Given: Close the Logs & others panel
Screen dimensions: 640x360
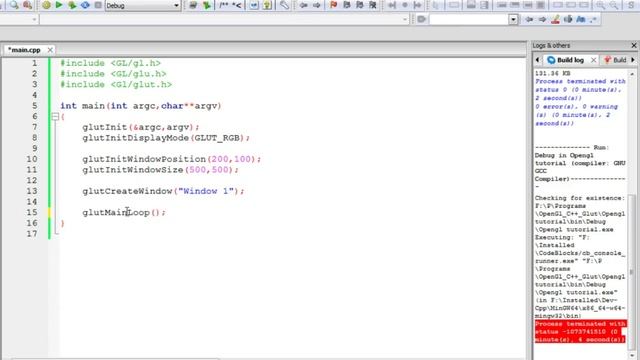Looking at the screenshot, I should pos(634,45).
